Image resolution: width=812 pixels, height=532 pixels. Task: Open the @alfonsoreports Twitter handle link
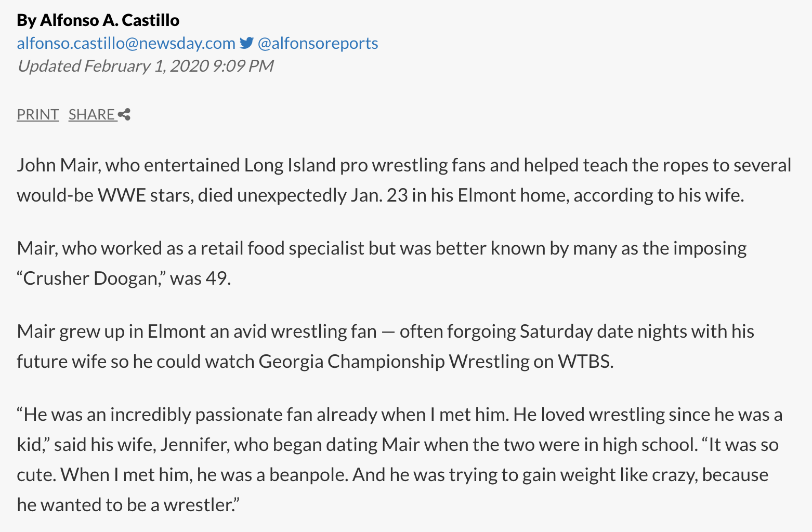(318, 43)
